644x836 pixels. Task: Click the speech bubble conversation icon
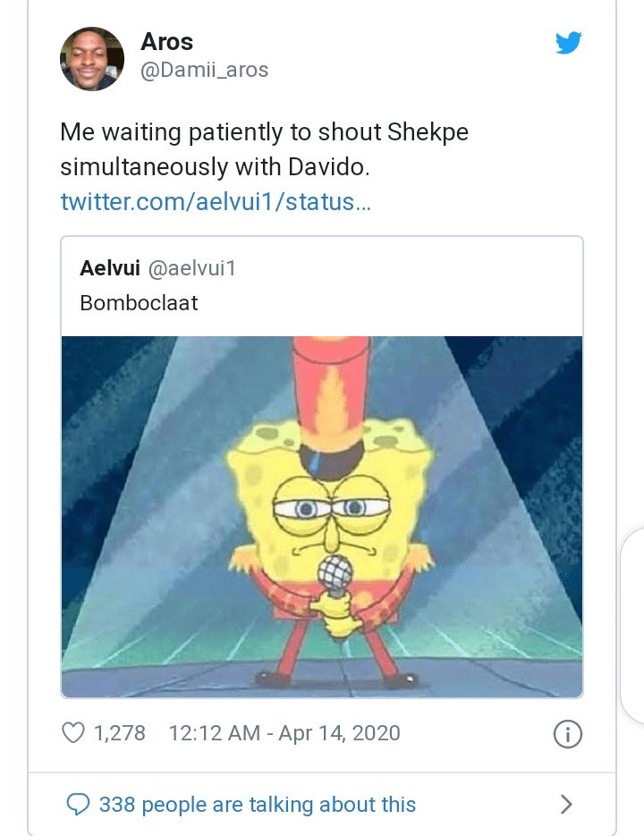pos(80,804)
